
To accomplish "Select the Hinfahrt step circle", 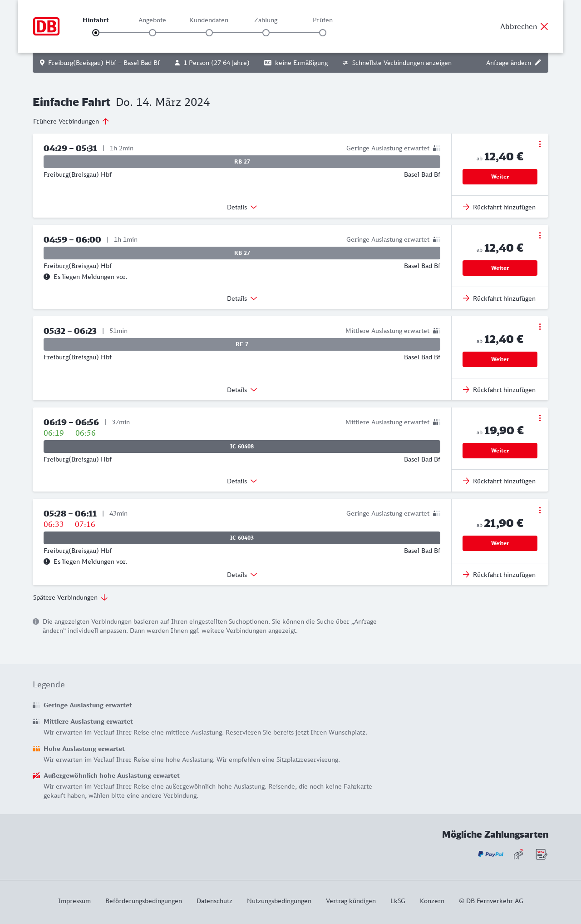I will (x=96, y=33).
